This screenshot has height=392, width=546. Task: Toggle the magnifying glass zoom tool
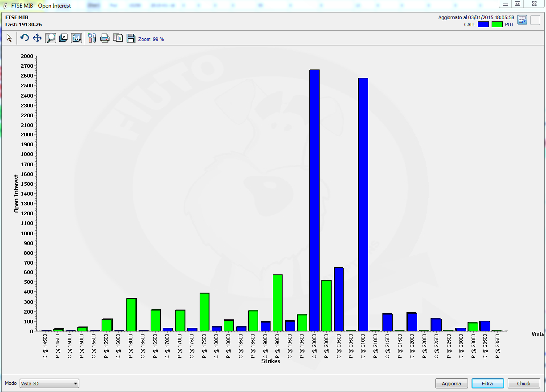click(x=51, y=38)
